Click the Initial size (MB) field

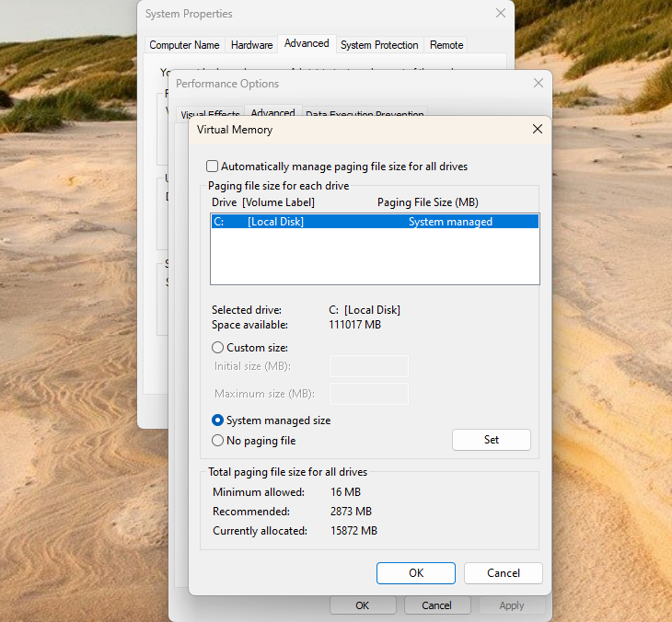click(369, 366)
